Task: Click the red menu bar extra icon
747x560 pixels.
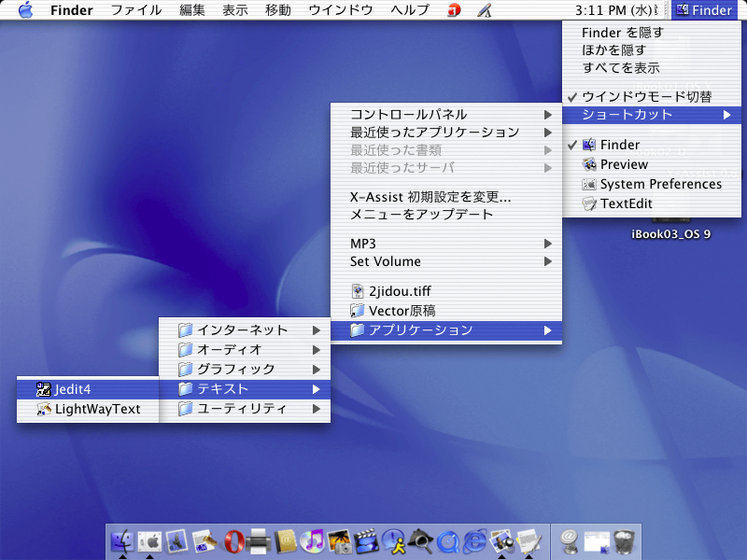Action: point(454,10)
